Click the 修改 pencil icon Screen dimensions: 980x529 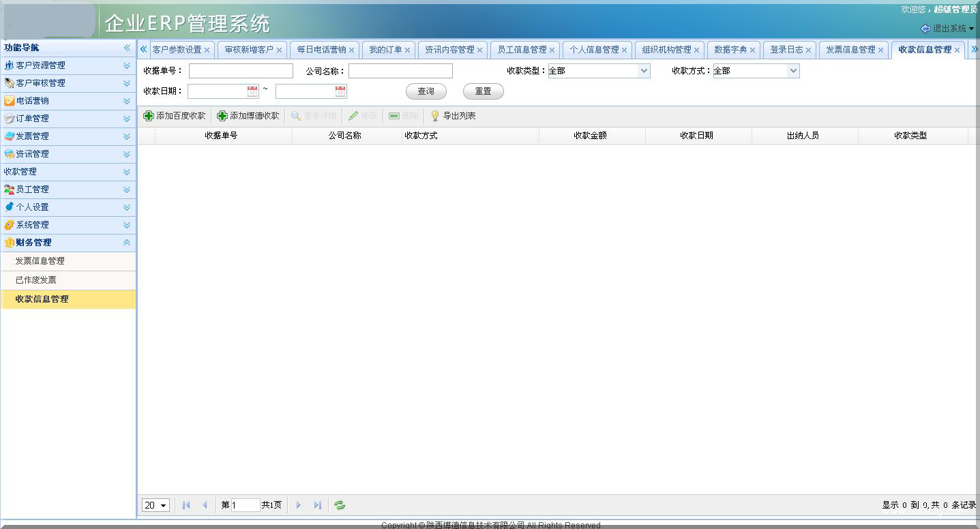(x=353, y=115)
